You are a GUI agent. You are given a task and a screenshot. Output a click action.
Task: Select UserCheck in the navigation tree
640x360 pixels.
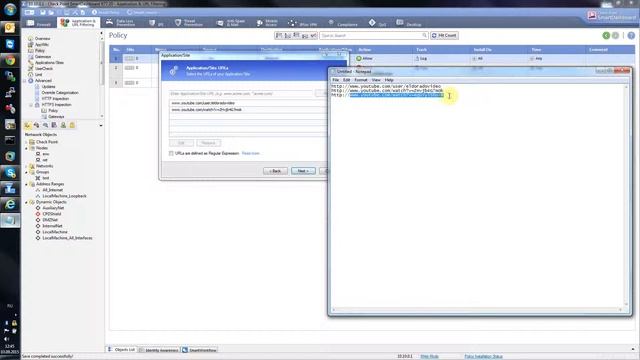tap(40, 69)
